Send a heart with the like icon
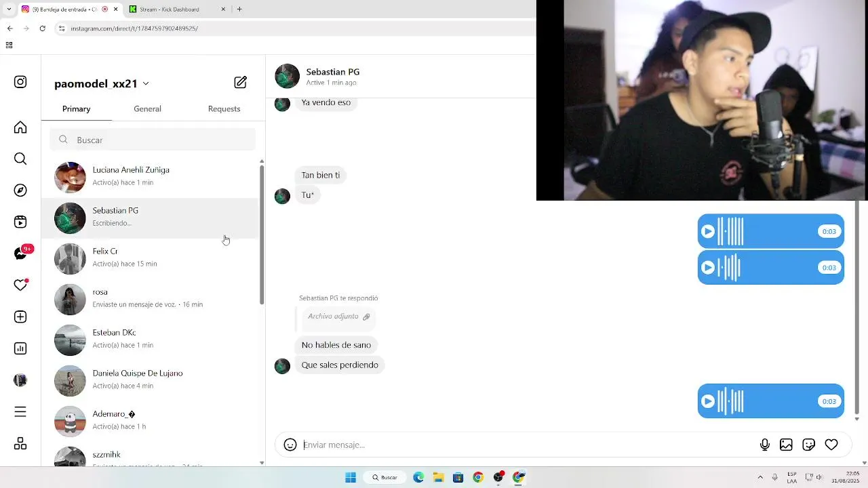 tap(831, 445)
